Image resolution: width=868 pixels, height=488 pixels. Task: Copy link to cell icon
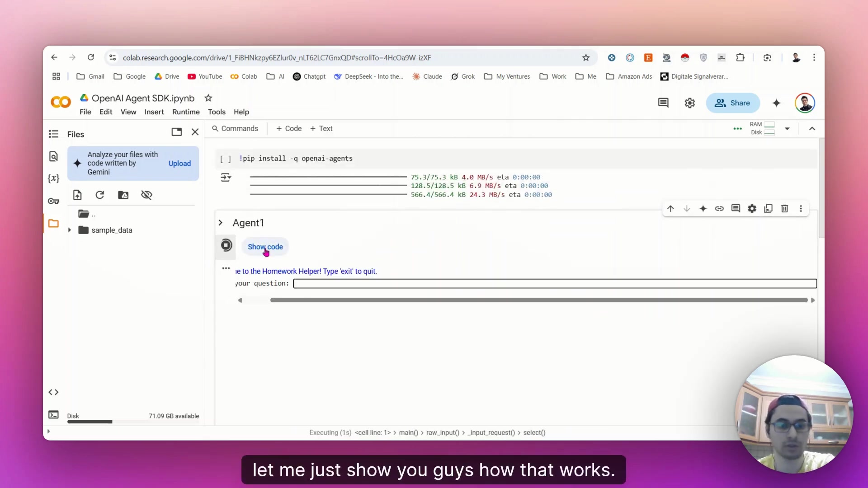click(x=719, y=209)
